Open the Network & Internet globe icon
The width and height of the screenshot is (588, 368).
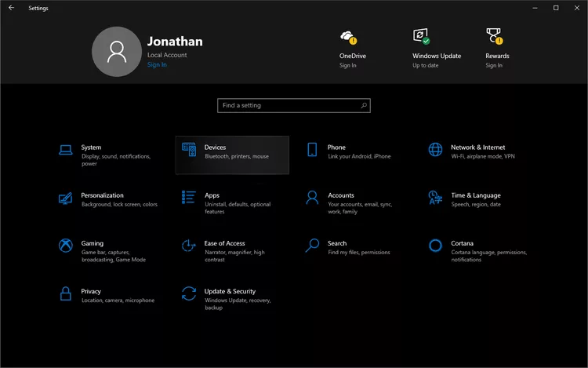tap(435, 149)
